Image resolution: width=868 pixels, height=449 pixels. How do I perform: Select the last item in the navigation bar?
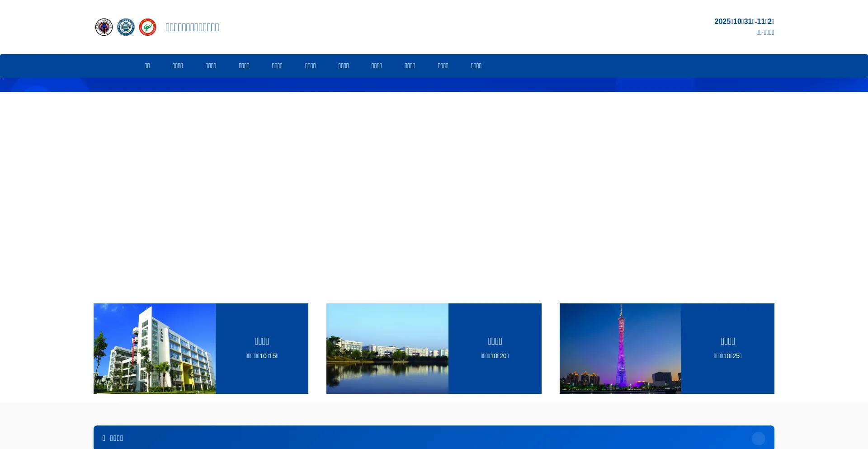(476, 66)
